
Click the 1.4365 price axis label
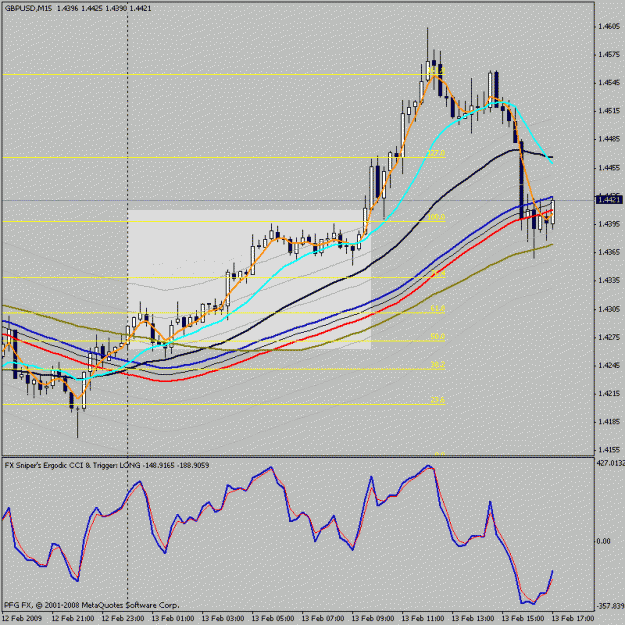(x=609, y=252)
